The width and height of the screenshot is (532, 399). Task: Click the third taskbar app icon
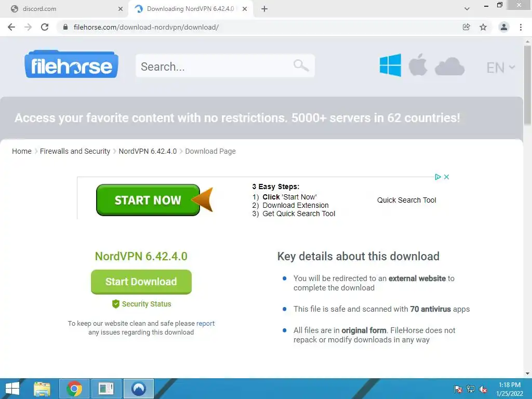point(106,389)
